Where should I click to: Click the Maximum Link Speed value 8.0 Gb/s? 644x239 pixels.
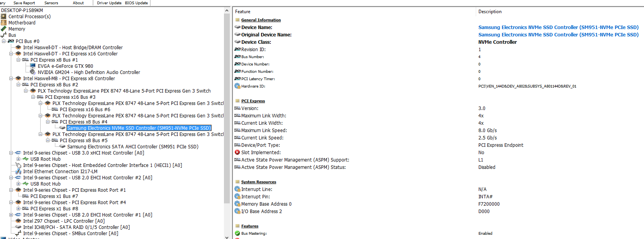[487, 131]
